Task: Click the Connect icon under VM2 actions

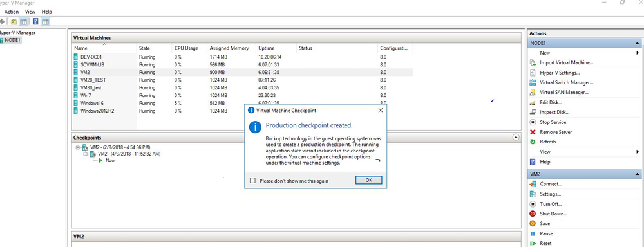Action: point(533,184)
